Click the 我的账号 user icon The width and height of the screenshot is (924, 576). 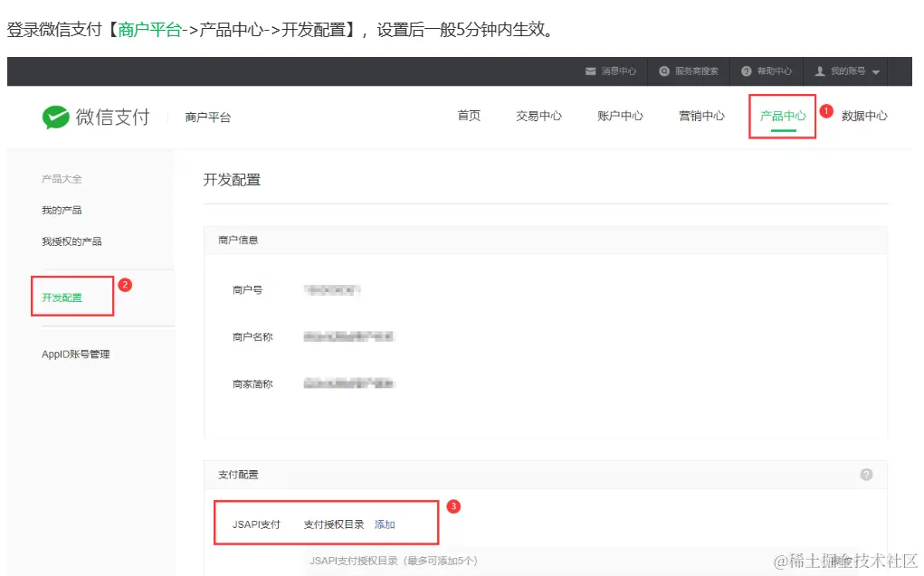coord(820,71)
